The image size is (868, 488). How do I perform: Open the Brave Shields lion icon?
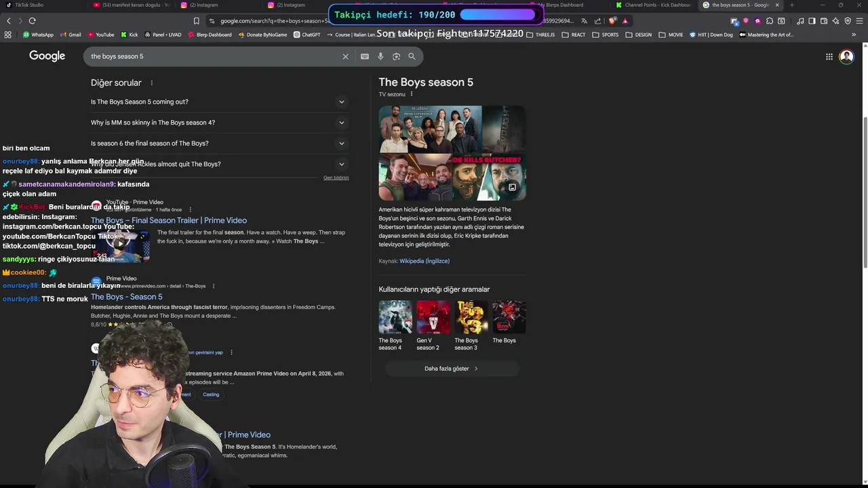tap(613, 21)
